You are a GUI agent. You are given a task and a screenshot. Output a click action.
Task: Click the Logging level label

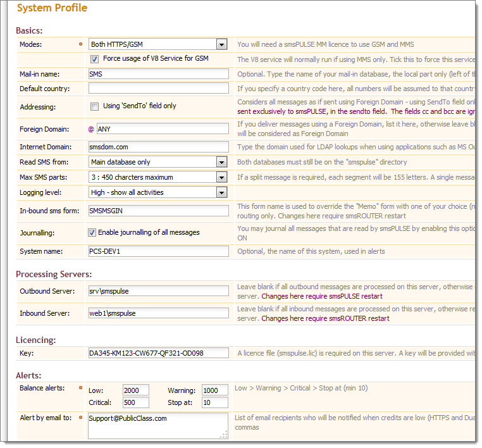[40, 192]
